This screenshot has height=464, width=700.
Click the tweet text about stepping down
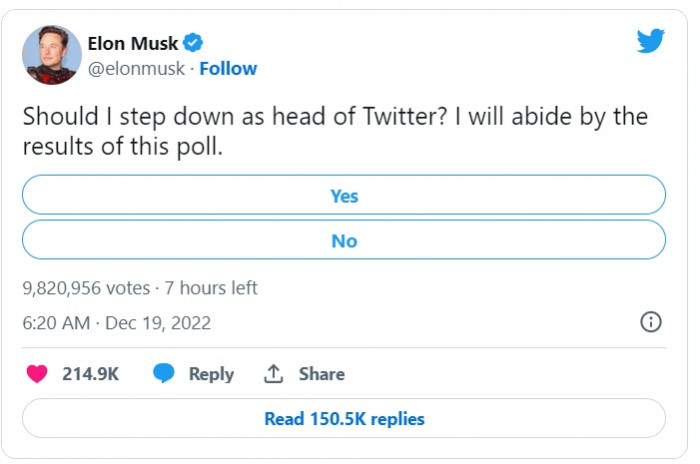point(334,131)
